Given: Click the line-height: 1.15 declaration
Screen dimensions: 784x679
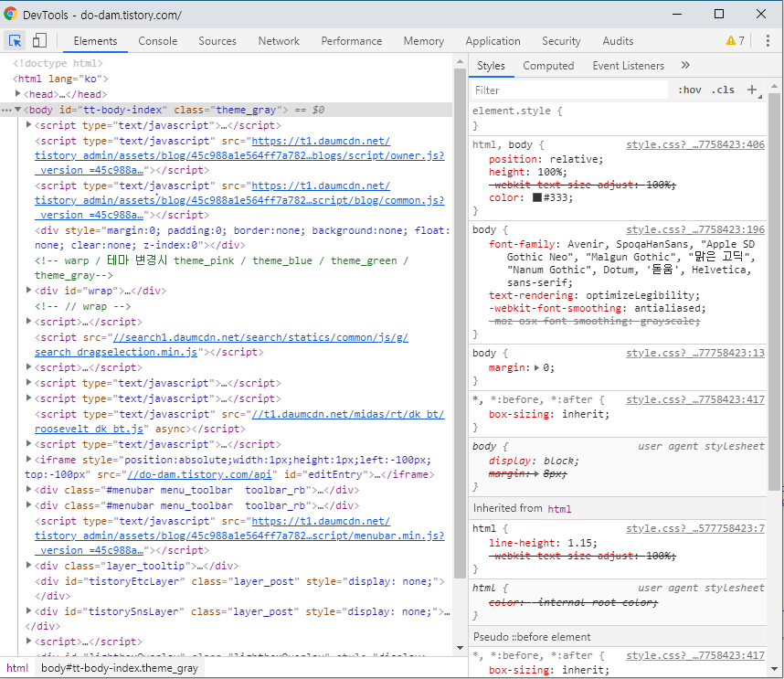Looking at the screenshot, I should tap(543, 543).
